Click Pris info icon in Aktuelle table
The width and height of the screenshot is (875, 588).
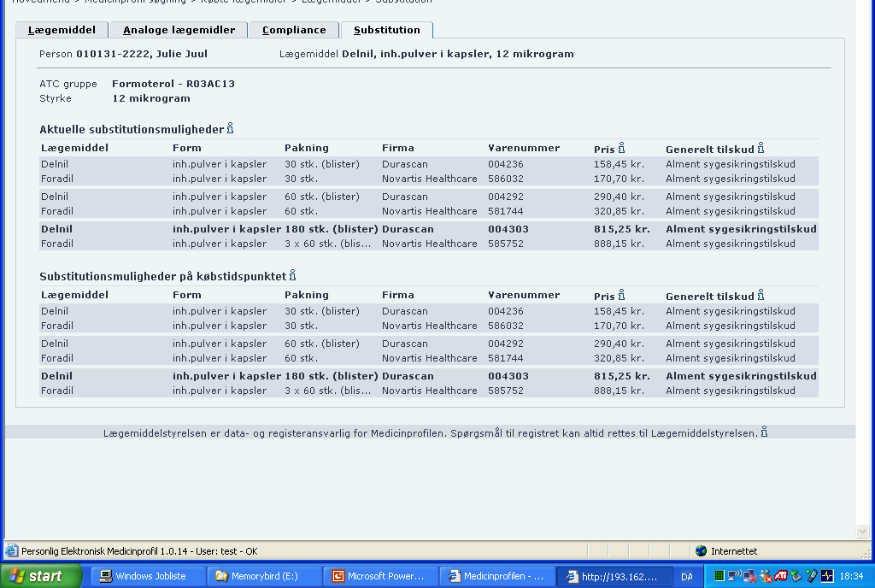point(621,148)
